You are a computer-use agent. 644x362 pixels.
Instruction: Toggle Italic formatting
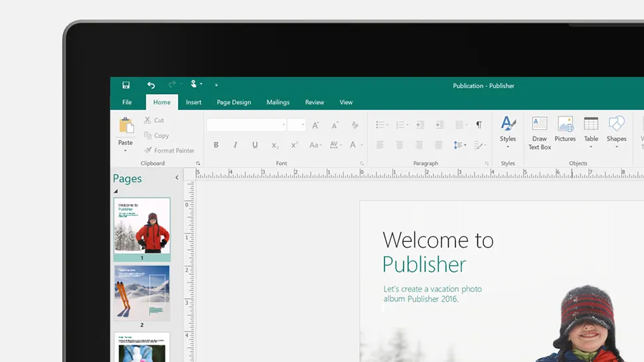click(x=235, y=145)
